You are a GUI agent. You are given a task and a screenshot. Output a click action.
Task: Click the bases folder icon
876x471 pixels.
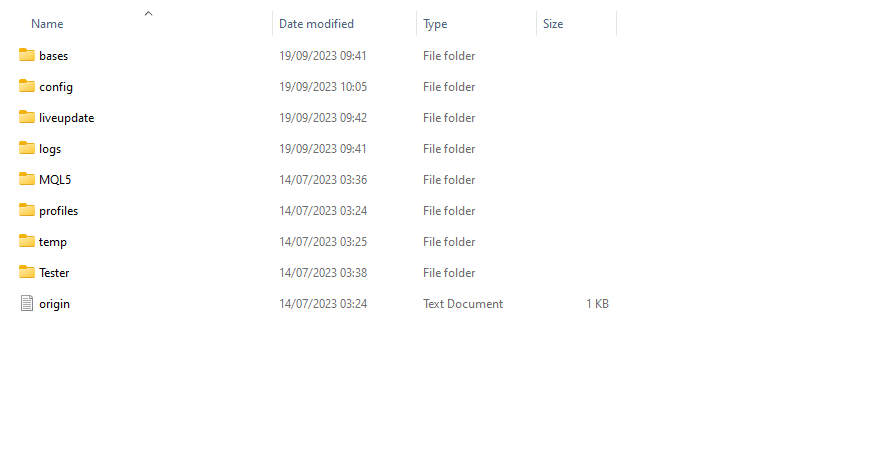click(x=27, y=55)
